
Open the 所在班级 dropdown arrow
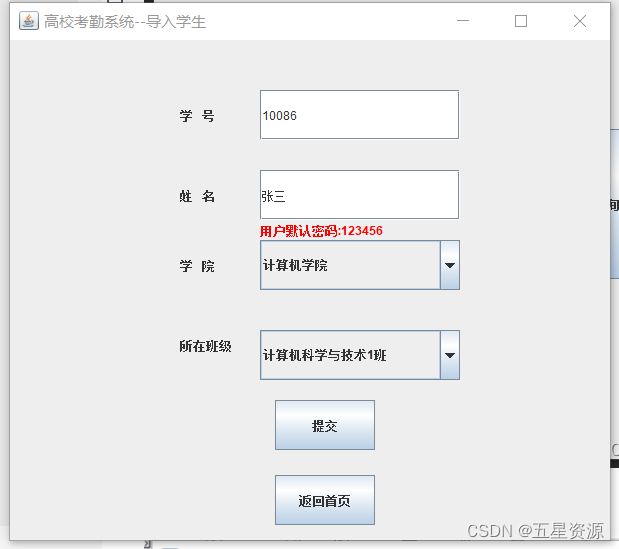pyautogui.click(x=450, y=355)
